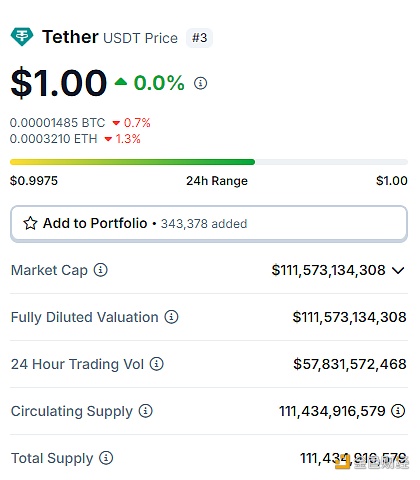The image size is (420, 480).
Task: Click the Tether logo icon
Action: click(x=22, y=36)
